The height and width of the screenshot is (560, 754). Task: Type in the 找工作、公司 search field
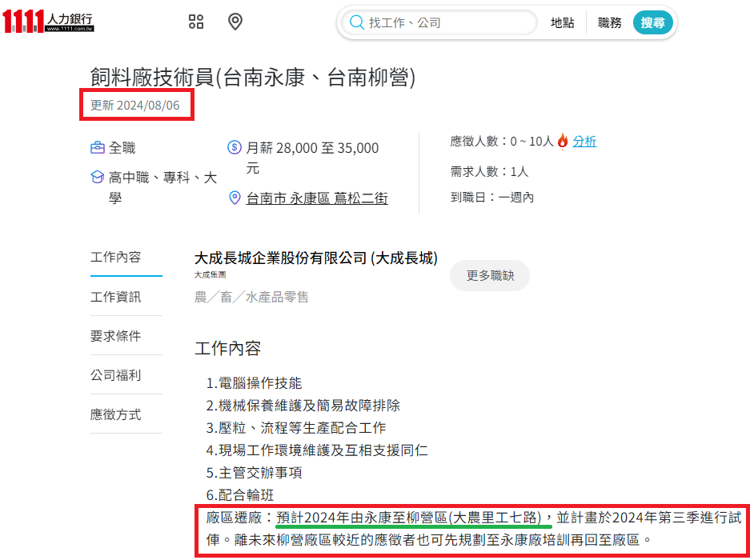448,23
